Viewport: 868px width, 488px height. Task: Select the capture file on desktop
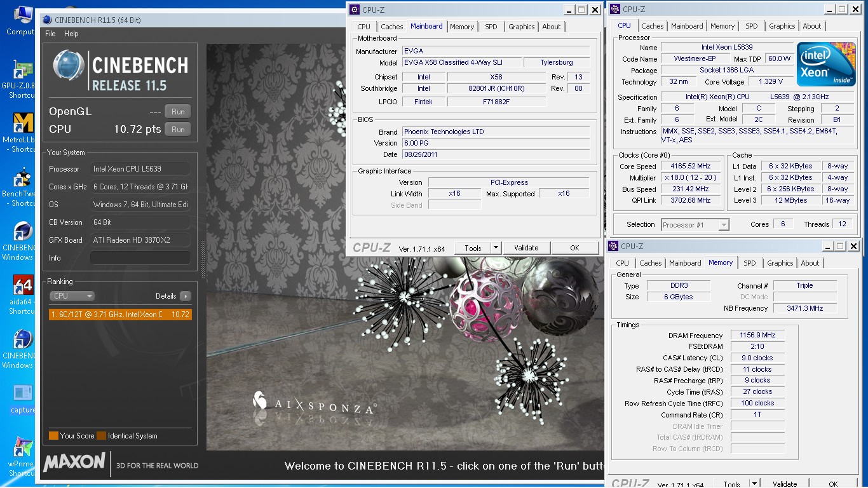(22, 399)
